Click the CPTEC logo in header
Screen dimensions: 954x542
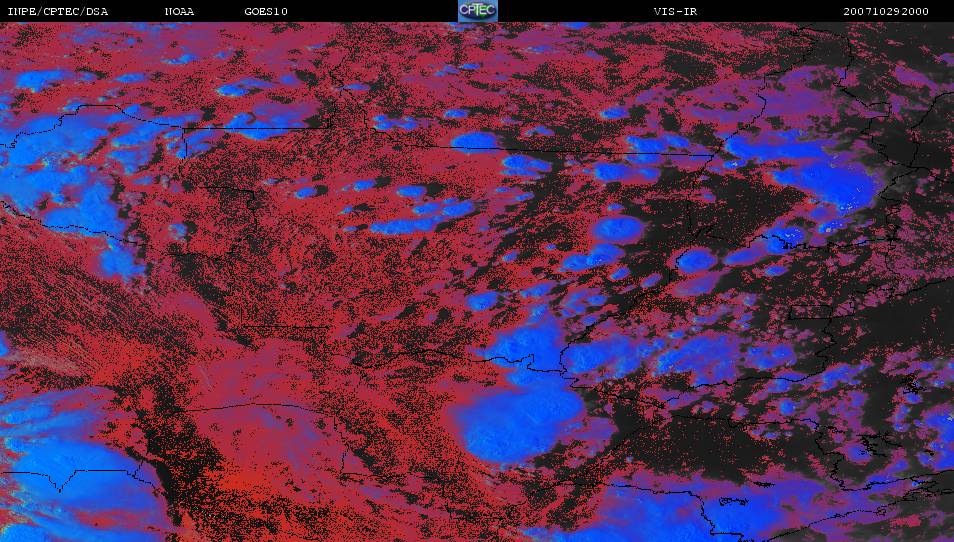point(477,11)
